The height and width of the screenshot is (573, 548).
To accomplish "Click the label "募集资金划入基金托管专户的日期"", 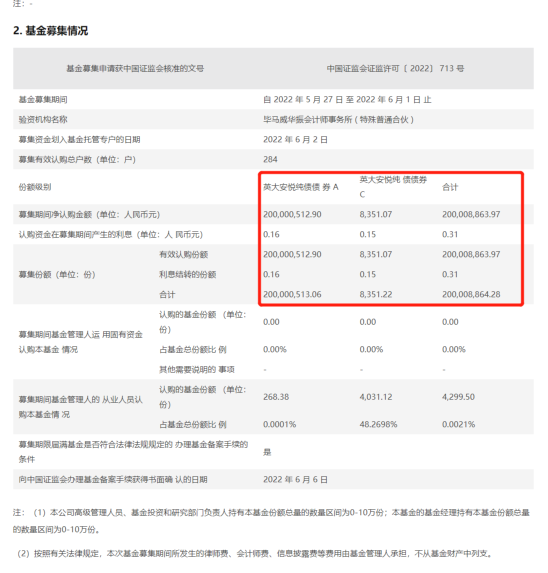I will (79, 140).
